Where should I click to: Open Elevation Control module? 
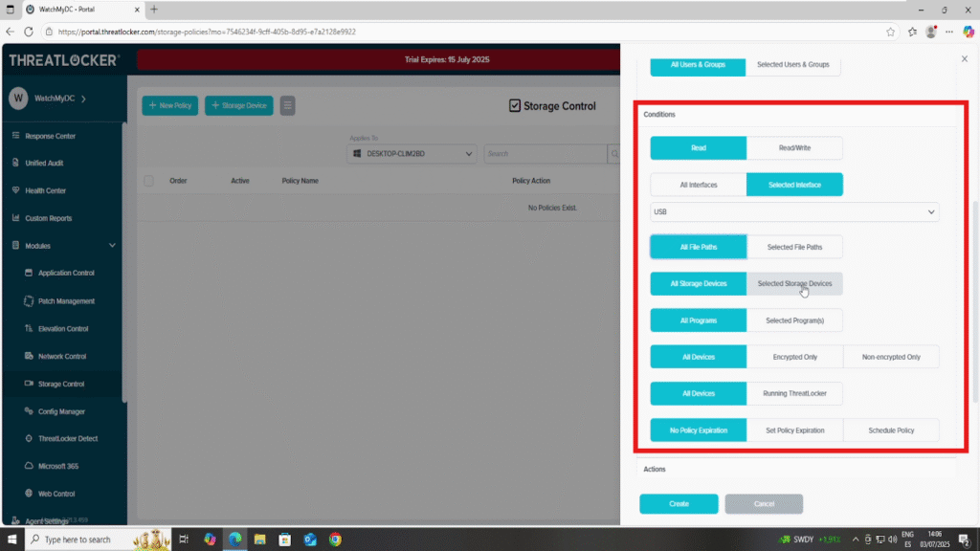tap(62, 329)
